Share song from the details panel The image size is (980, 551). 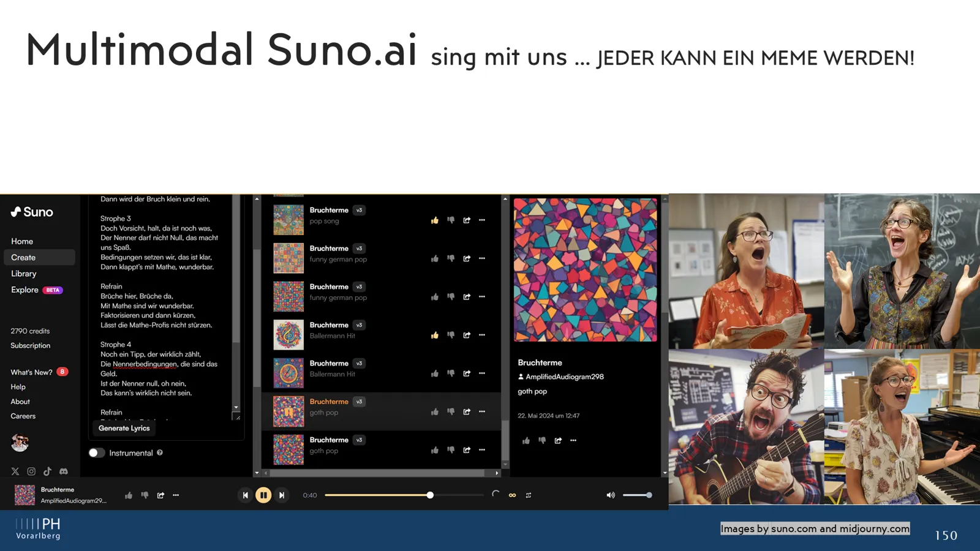558,440
